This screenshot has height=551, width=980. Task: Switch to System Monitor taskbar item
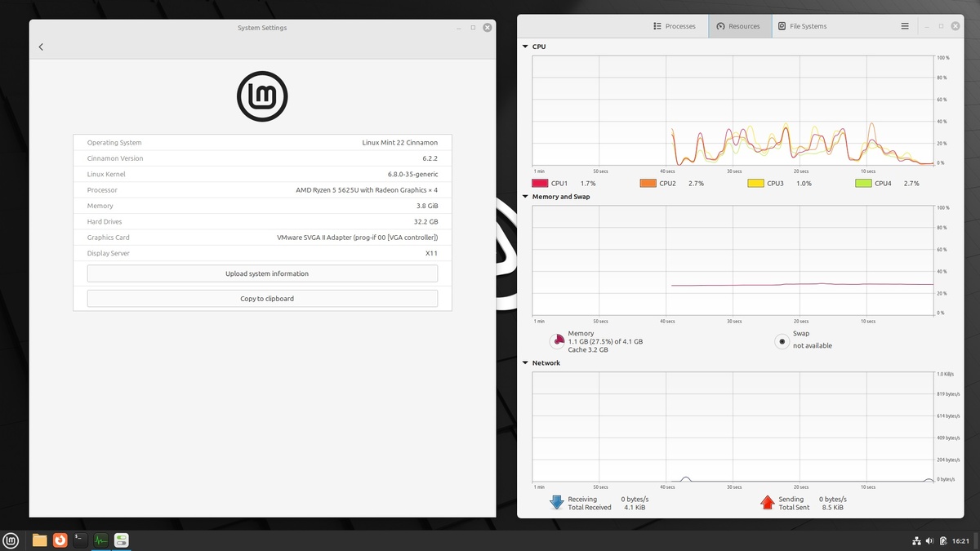click(101, 540)
